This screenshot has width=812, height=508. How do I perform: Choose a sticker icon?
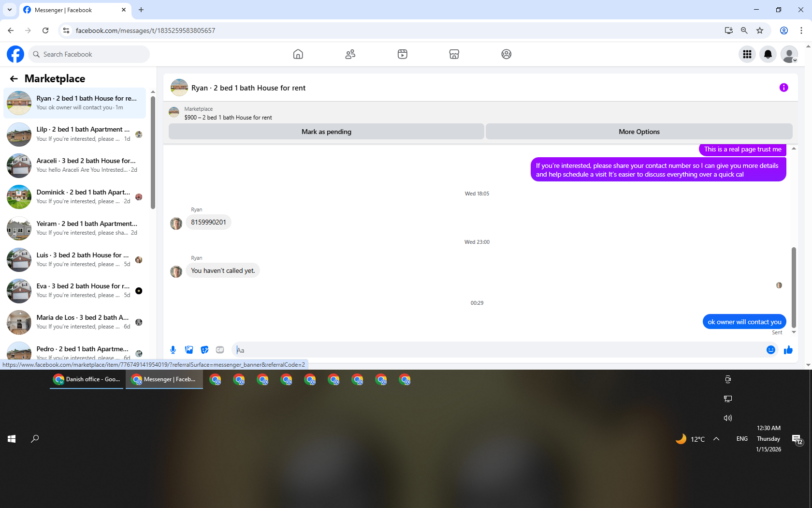point(205,350)
